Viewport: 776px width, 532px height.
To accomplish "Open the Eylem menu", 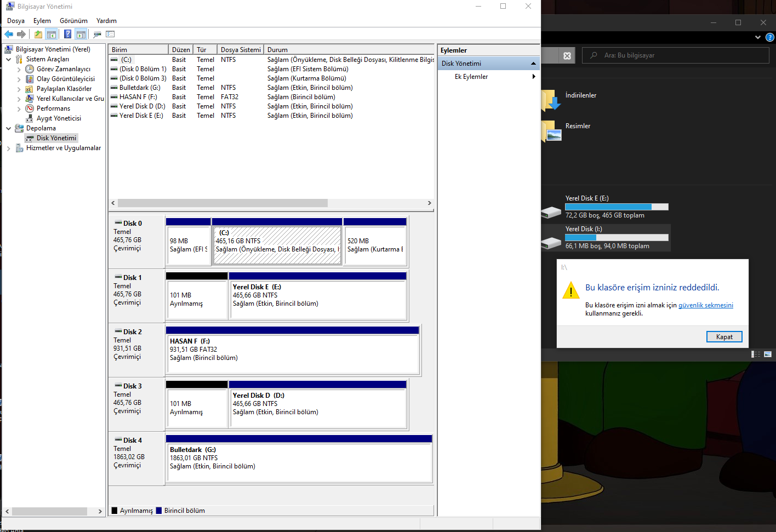I will (42, 21).
